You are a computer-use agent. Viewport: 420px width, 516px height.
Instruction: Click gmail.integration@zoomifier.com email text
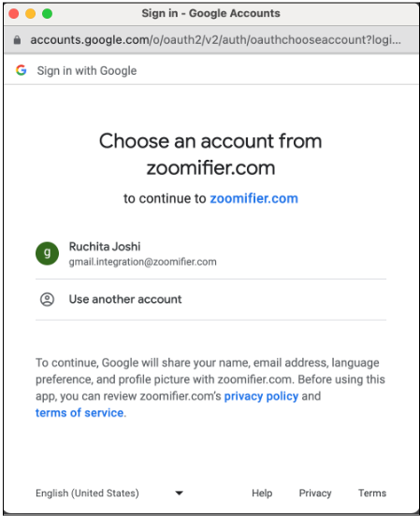[x=142, y=262]
